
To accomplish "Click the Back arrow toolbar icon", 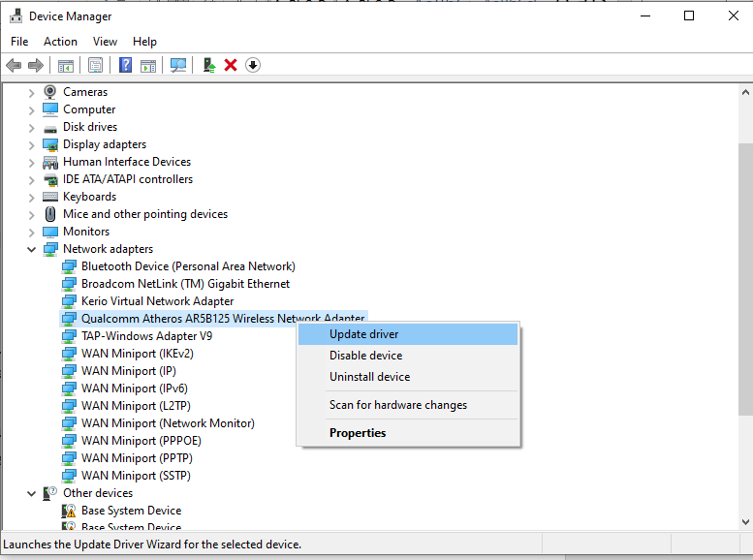I will point(14,65).
